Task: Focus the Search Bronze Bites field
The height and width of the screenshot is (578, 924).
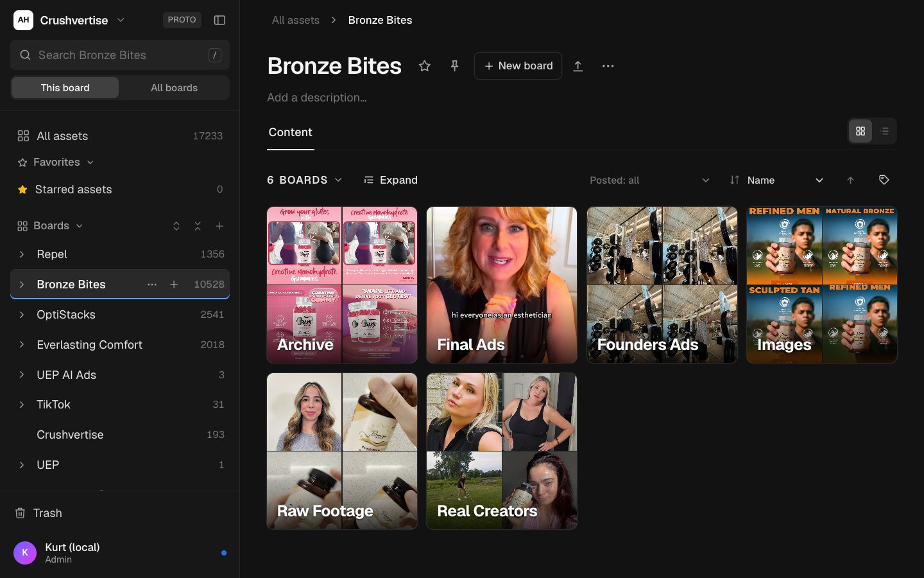Action: pos(120,55)
